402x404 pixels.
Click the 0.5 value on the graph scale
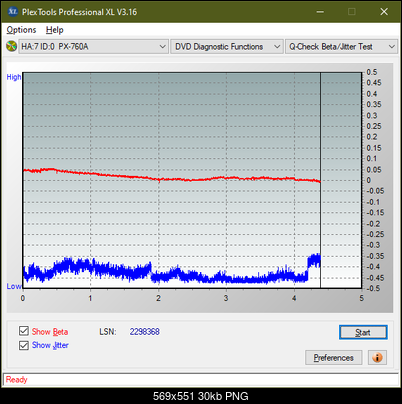372,72
